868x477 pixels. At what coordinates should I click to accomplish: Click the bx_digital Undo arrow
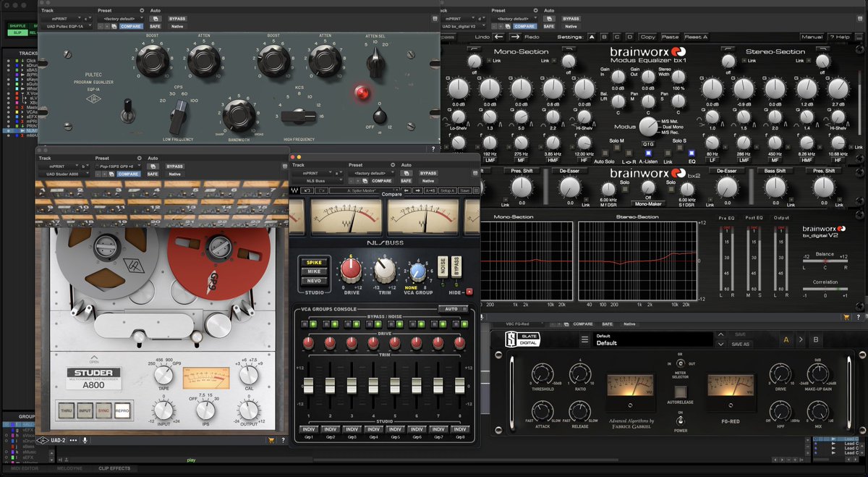(x=499, y=36)
